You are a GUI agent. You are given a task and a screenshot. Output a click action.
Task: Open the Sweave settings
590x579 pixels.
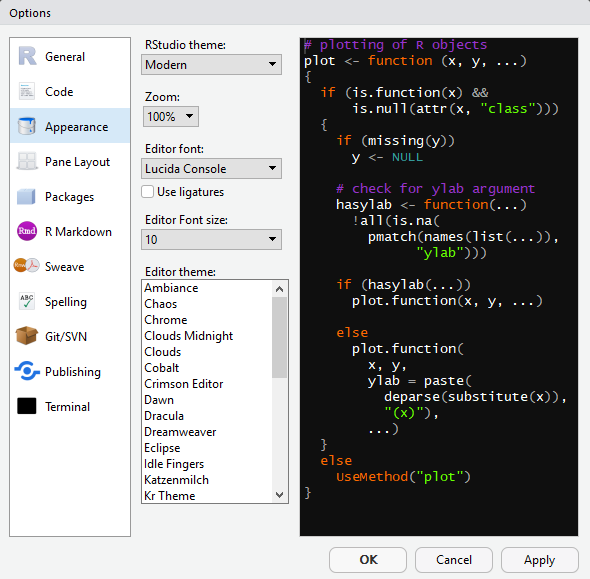pos(70,266)
